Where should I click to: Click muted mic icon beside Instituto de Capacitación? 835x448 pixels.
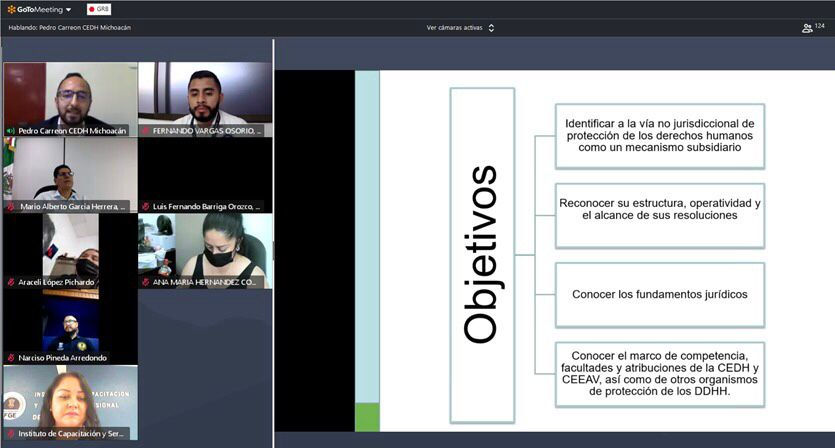click(x=11, y=433)
